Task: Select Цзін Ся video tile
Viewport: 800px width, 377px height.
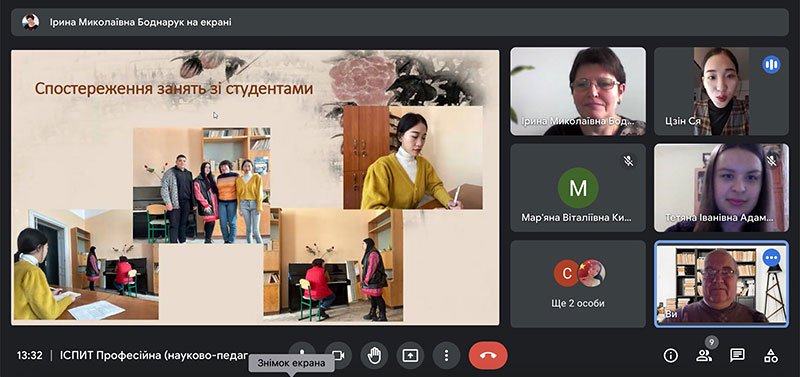Action: (x=721, y=91)
